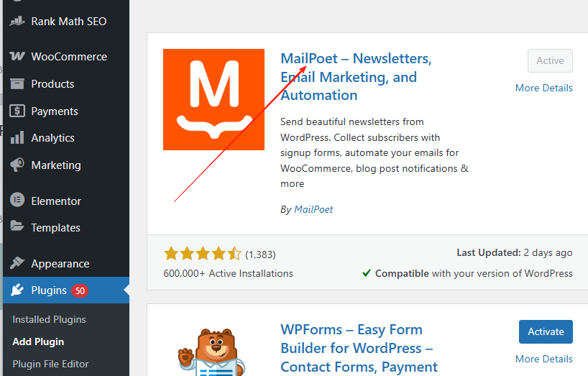Click the Appearance paintbrush icon

click(x=17, y=263)
